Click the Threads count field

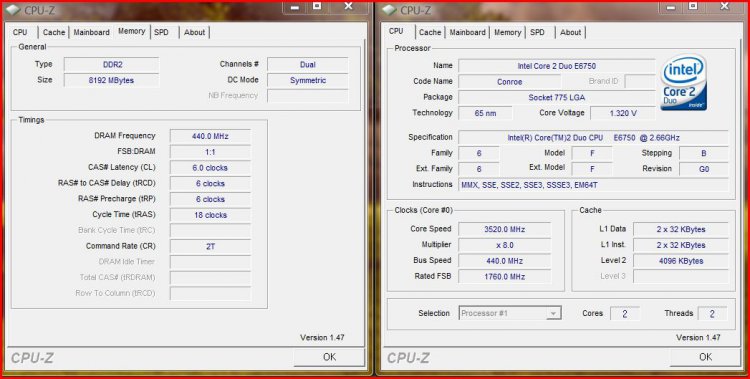(x=712, y=314)
